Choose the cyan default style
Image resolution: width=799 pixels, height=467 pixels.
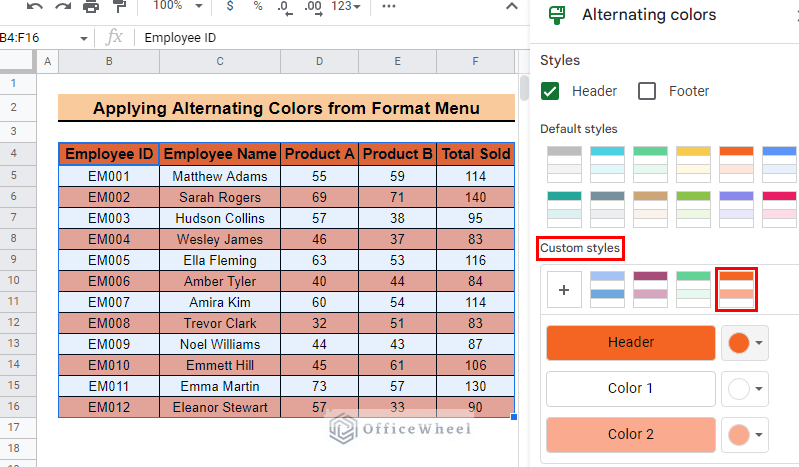click(x=607, y=164)
